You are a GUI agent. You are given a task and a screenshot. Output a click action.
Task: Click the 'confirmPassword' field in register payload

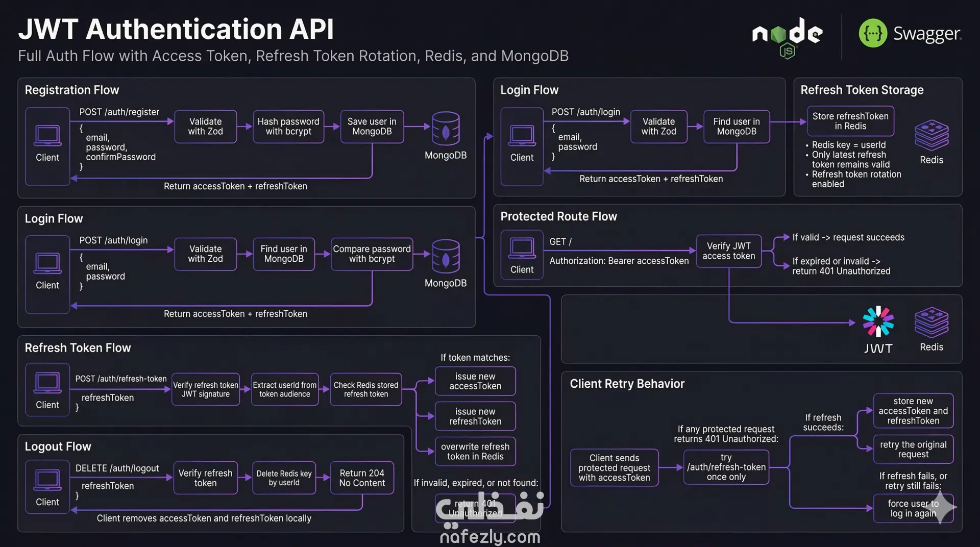point(121,157)
